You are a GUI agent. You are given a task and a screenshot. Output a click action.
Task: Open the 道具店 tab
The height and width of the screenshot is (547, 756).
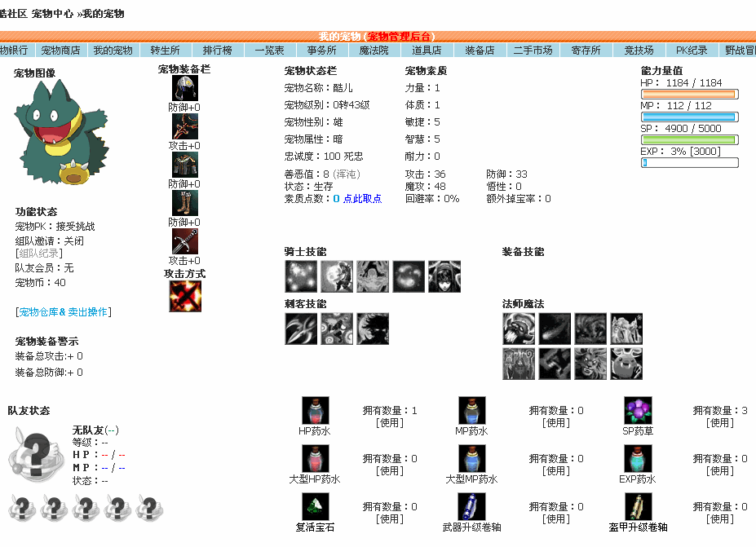pos(427,50)
